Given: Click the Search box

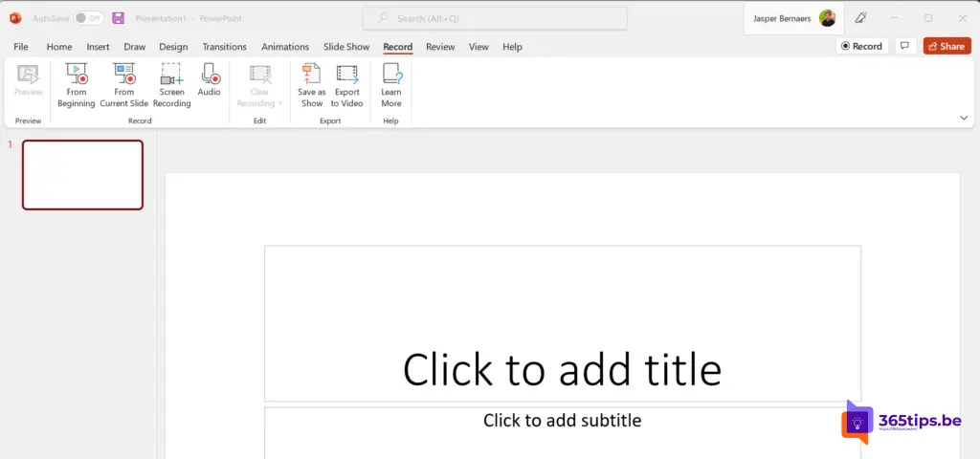Looking at the screenshot, I should coord(495,19).
